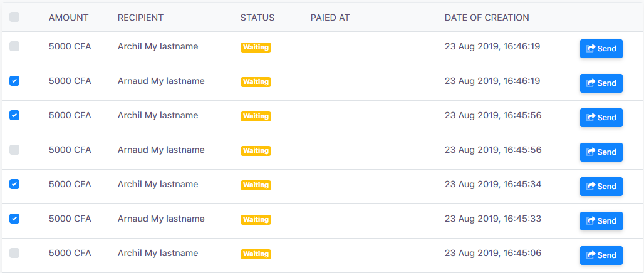644x273 pixels.
Task: Click the 16:46:19 date in Archil's row
Action: [492, 47]
